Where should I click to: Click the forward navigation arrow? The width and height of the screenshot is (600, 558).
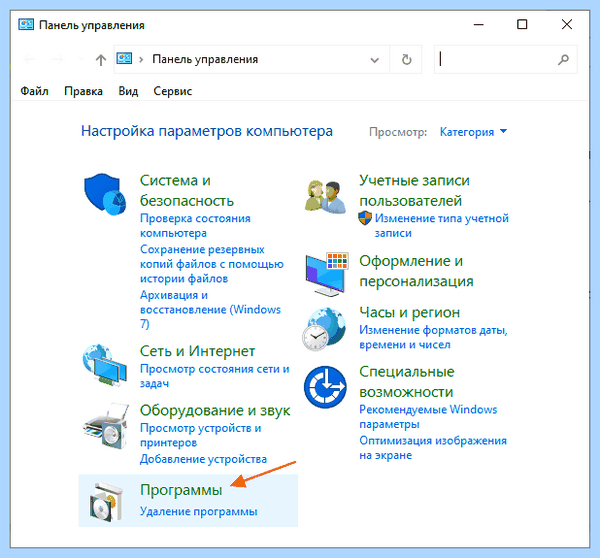[57, 59]
